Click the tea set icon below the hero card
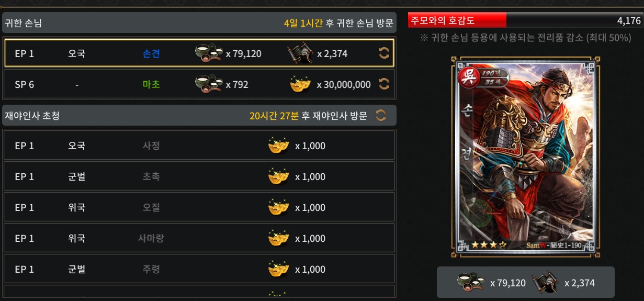The height and width of the screenshot is (301, 644). click(x=471, y=283)
